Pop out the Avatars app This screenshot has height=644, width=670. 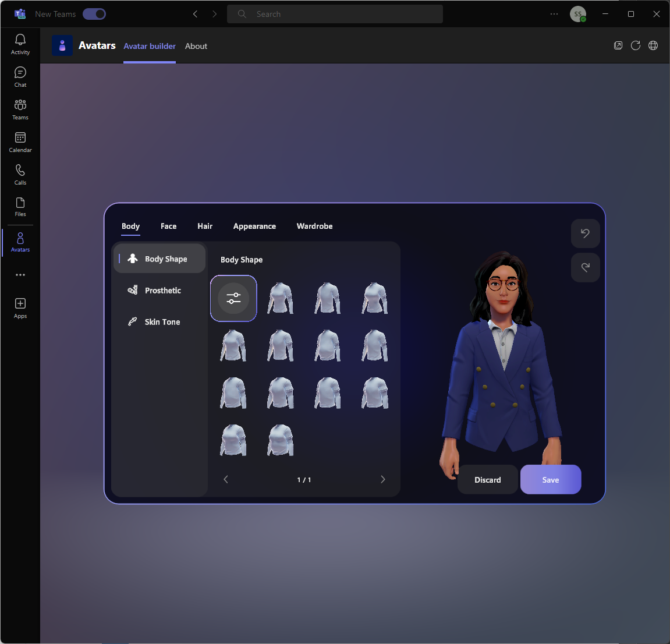pos(618,46)
